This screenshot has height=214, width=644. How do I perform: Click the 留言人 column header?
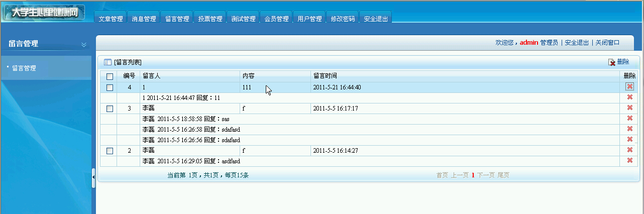(151, 76)
